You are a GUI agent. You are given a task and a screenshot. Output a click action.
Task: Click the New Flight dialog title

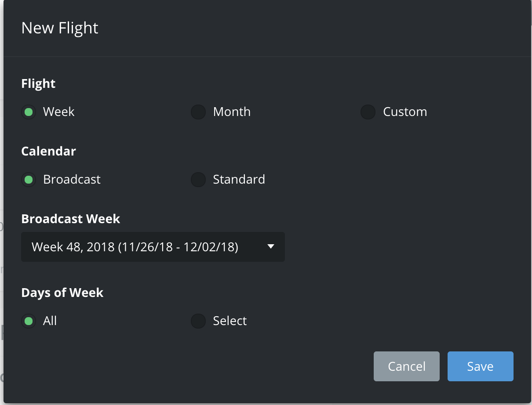pyautogui.click(x=60, y=28)
